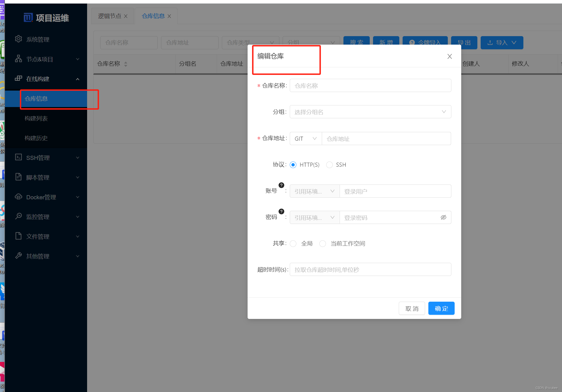The image size is (562, 392).
Task: Click the question mark icon on 令牌导入
Action: 412,43
